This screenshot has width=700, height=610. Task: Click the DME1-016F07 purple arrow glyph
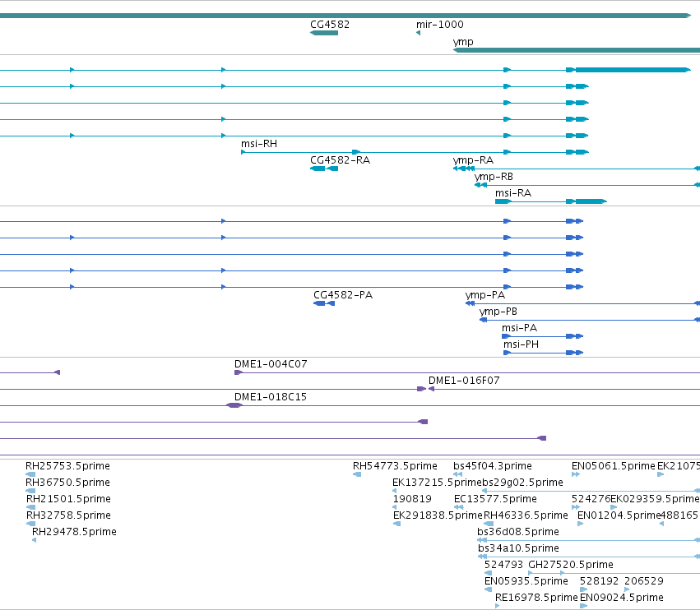tap(431, 389)
